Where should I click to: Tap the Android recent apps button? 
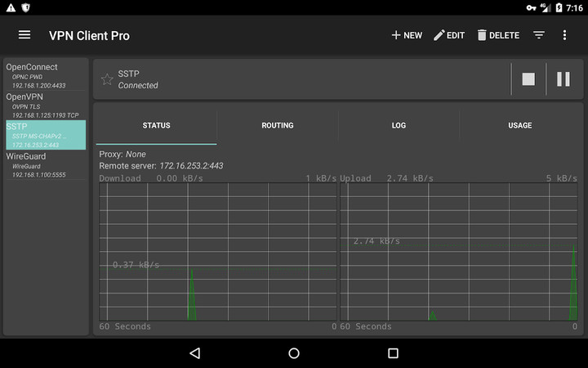coord(393,353)
